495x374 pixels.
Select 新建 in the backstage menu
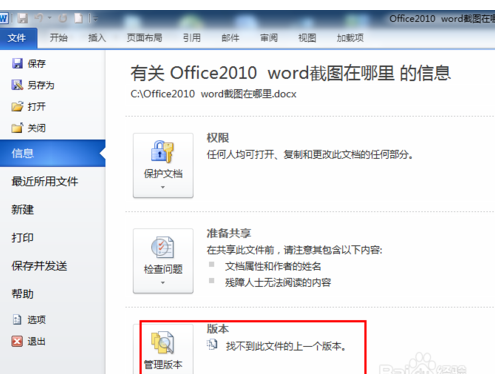(23, 210)
